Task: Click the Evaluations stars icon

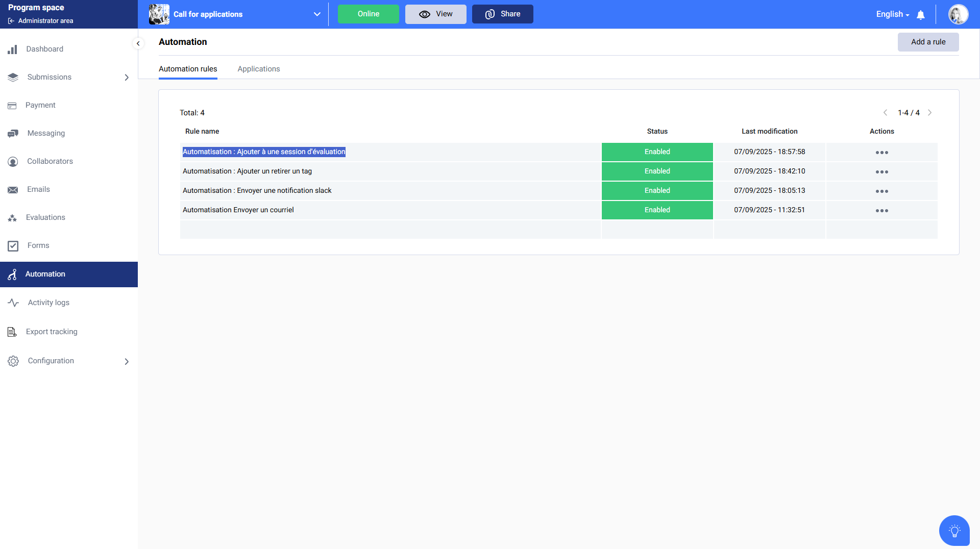Action: pyautogui.click(x=12, y=218)
